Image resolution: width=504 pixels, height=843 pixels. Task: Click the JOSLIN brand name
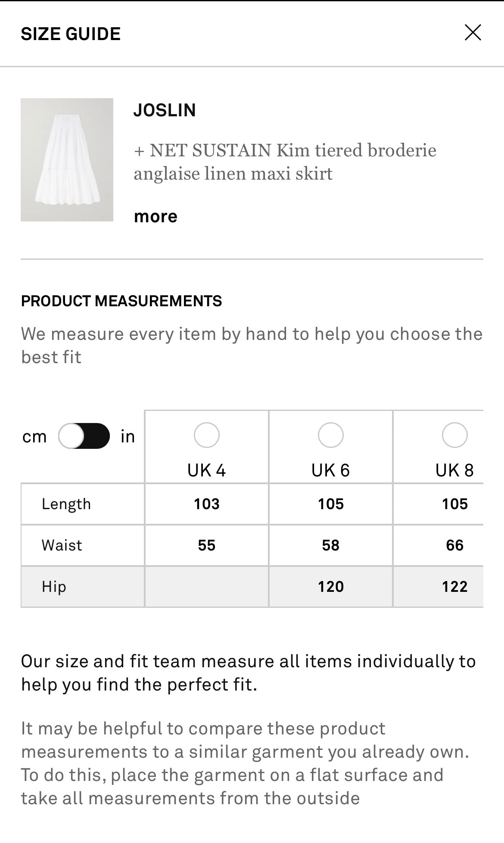coord(165,110)
